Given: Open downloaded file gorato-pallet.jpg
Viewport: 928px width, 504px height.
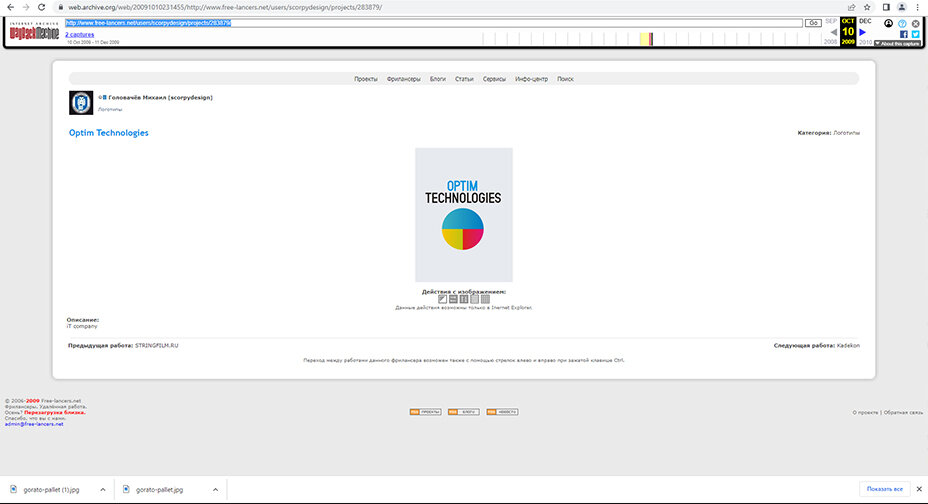Looking at the screenshot, I should [x=153, y=490].
